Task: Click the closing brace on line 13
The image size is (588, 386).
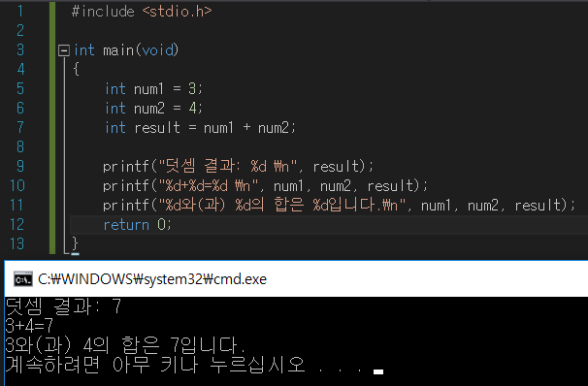Action: pos(75,244)
